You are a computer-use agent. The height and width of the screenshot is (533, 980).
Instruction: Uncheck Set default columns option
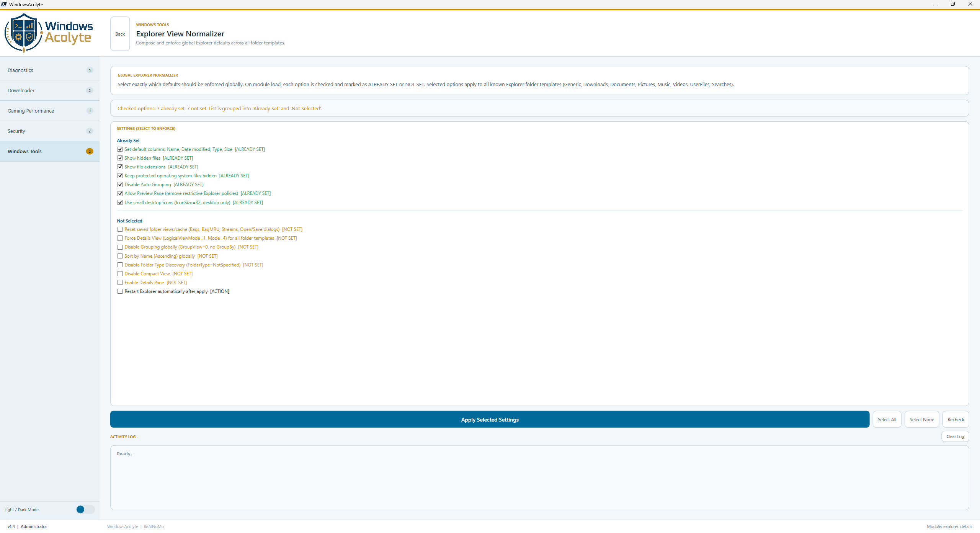(120, 149)
